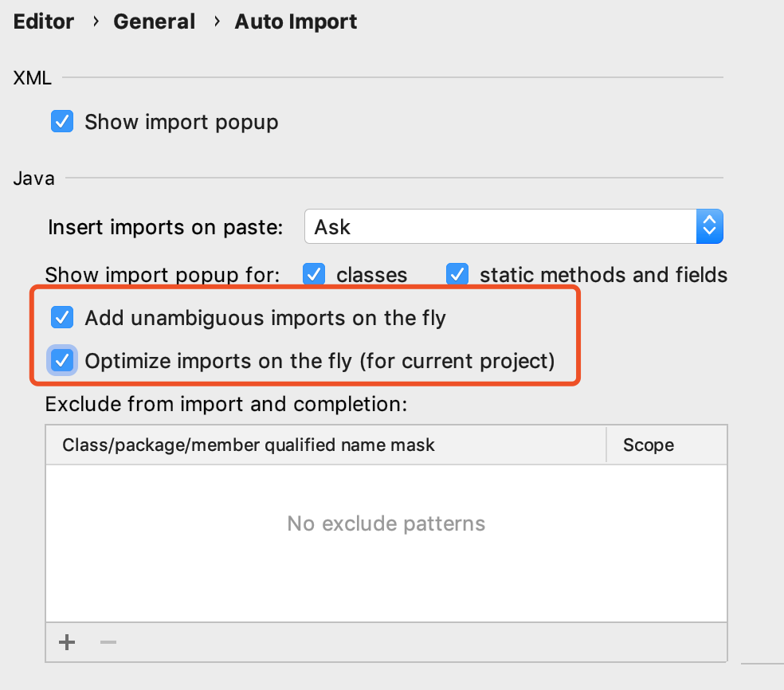This screenshot has width=784, height=690.
Task: Click the chevron between Editor and General
Action: coord(96,22)
